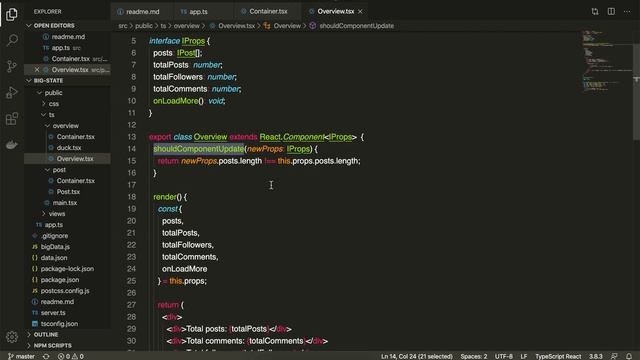
Task: Open the Extensions view
Action: coord(12,118)
